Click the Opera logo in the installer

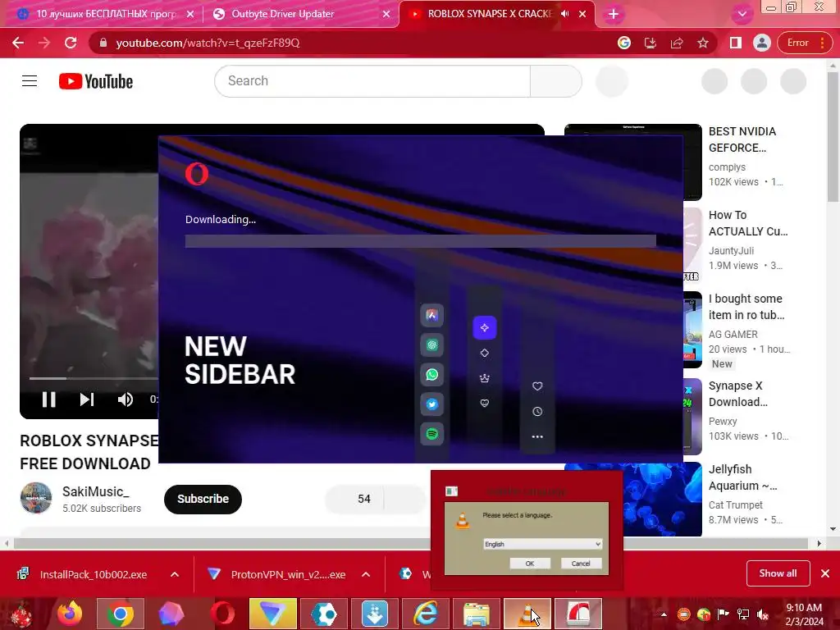[197, 174]
